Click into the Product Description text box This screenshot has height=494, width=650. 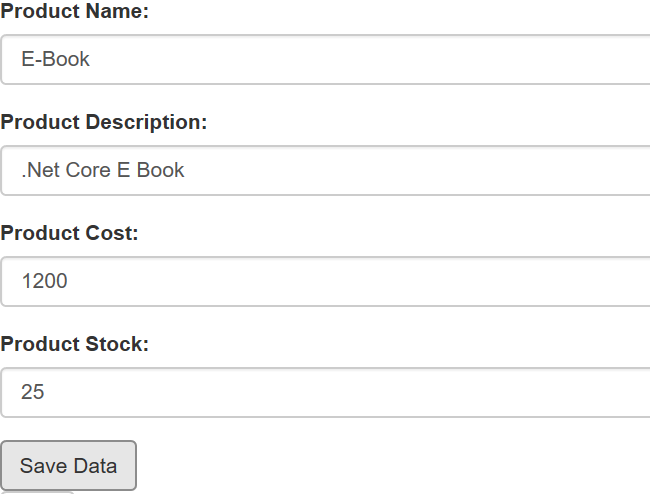(x=325, y=171)
